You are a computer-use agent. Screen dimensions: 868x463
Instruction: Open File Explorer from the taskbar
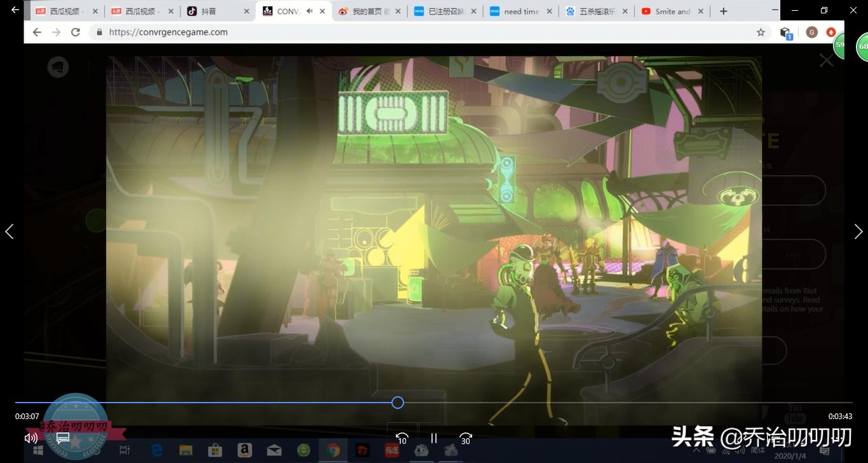(186, 450)
